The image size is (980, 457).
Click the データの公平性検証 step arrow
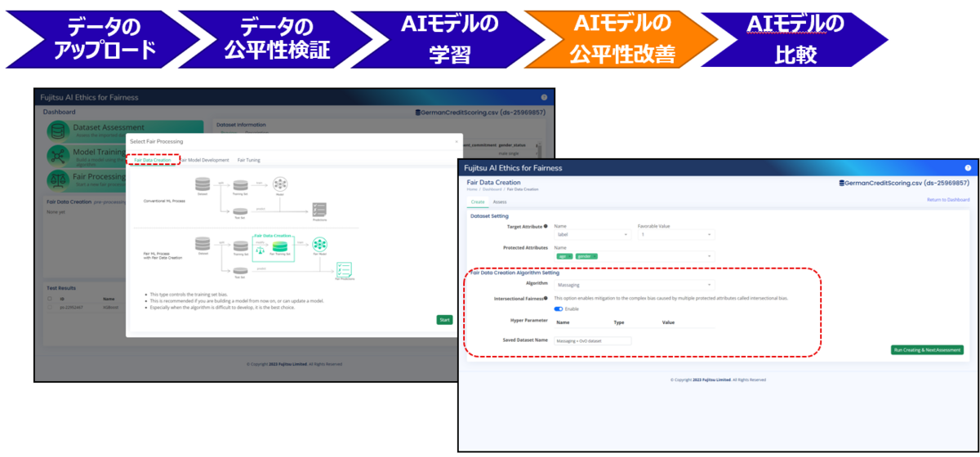pyautogui.click(x=277, y=38)
